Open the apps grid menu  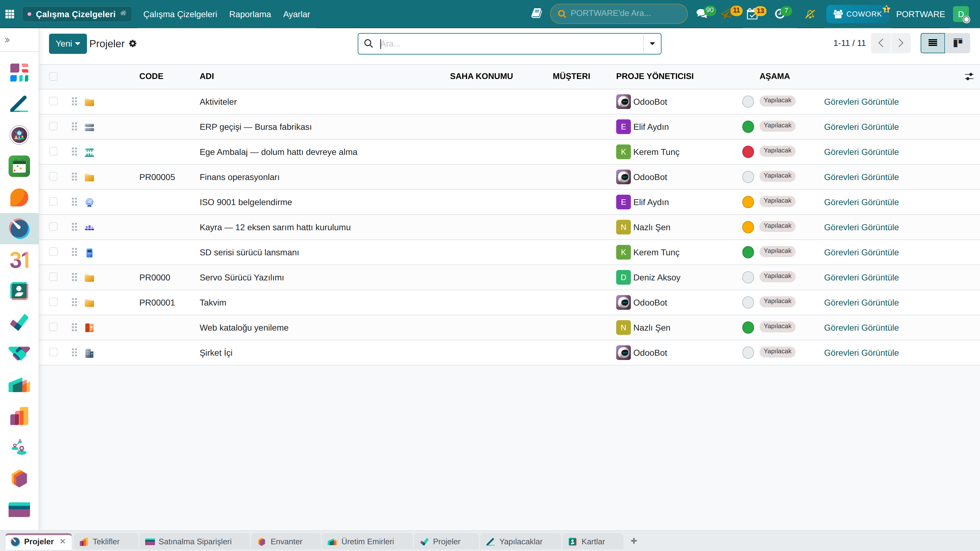tap(10, 14)
